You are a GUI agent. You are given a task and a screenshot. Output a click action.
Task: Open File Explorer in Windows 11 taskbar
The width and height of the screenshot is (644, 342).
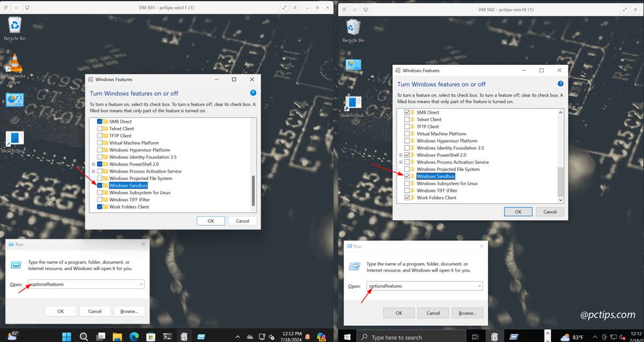[x=117, y=337]
